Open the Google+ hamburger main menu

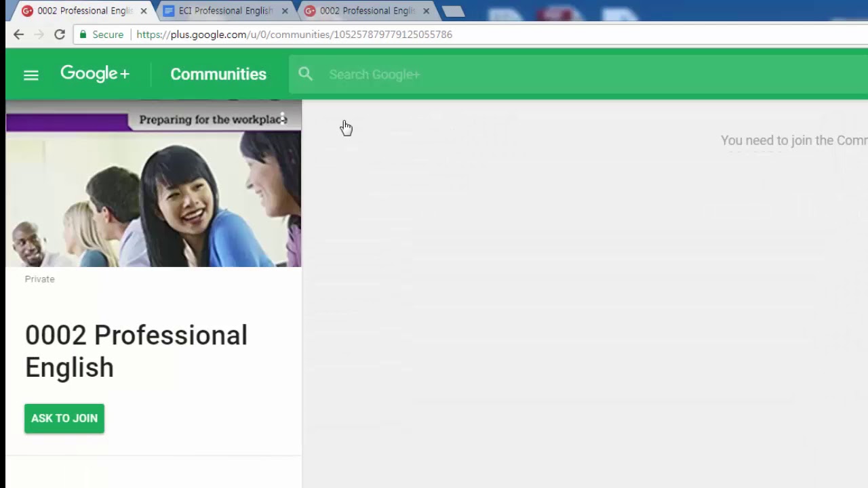[x=31, y=75]
